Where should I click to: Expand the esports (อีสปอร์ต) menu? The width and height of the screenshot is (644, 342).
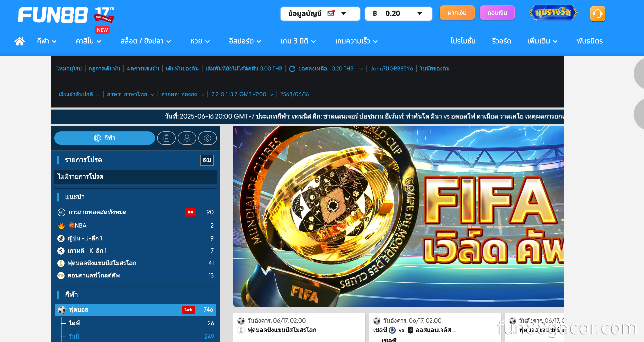pos(245,41)
